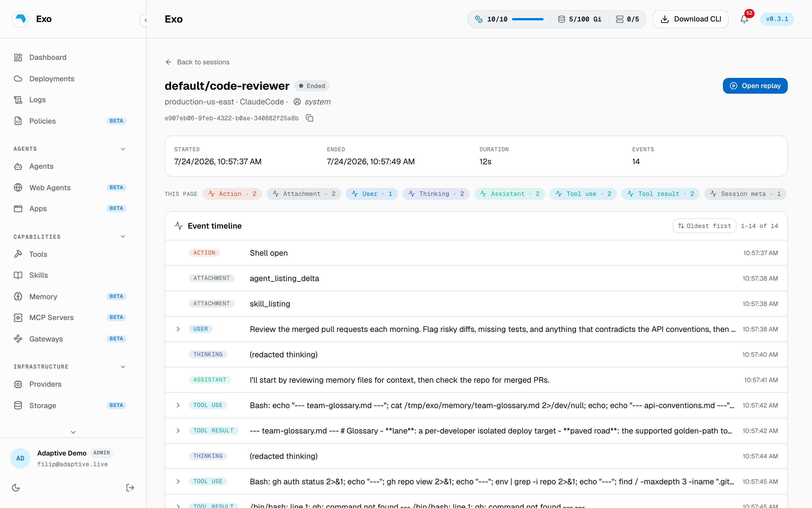This screenshot has height=508, width=812.
Task: Collapse the AGENTS sidebar section
Action: click(123, 149)
